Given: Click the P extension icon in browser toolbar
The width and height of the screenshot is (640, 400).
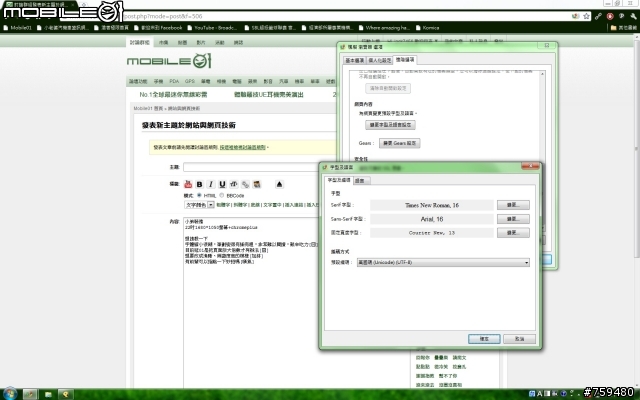Looking at the screenshot, I should coord(621,16).
